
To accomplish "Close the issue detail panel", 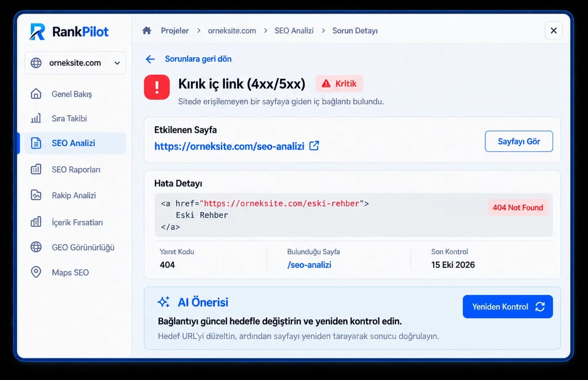I will tap(554, 31).
